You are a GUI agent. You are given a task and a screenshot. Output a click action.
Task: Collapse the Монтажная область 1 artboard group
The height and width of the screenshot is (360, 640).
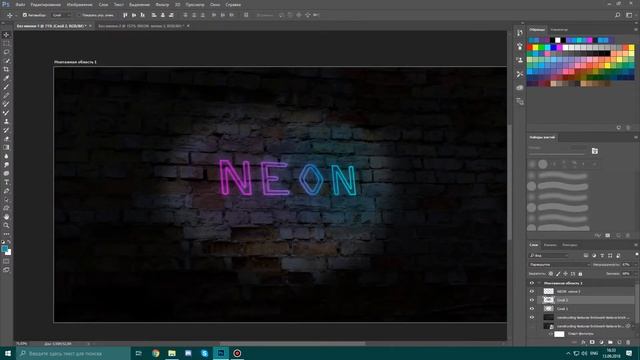pyautogui.click(x=539, y=283)
